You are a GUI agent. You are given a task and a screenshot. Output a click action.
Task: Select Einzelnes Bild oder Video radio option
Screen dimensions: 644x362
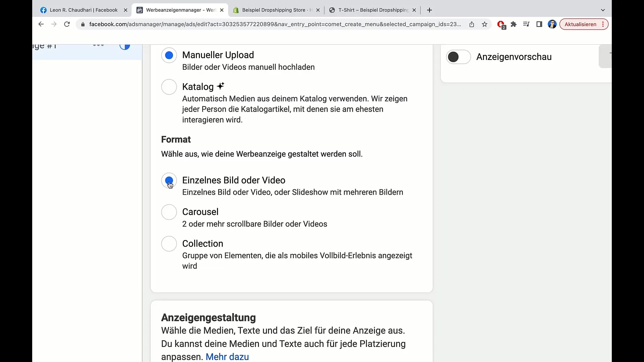(169, 180)
